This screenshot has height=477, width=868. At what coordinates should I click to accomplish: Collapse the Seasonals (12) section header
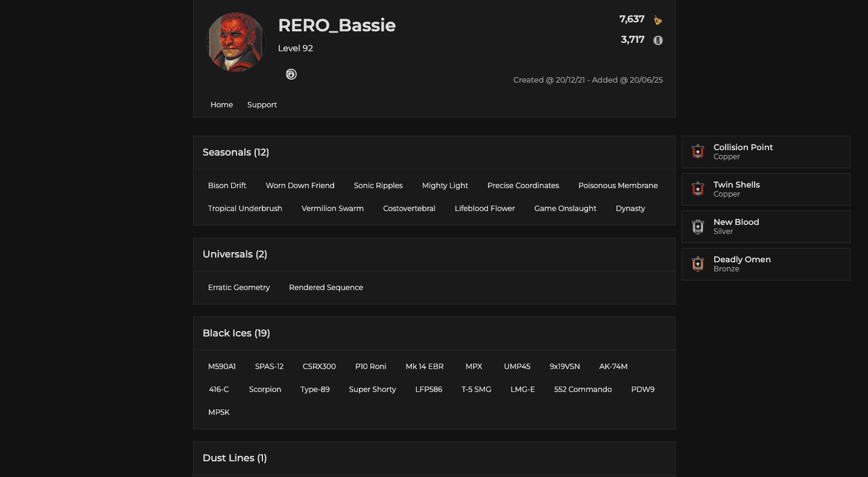(236, 152)
